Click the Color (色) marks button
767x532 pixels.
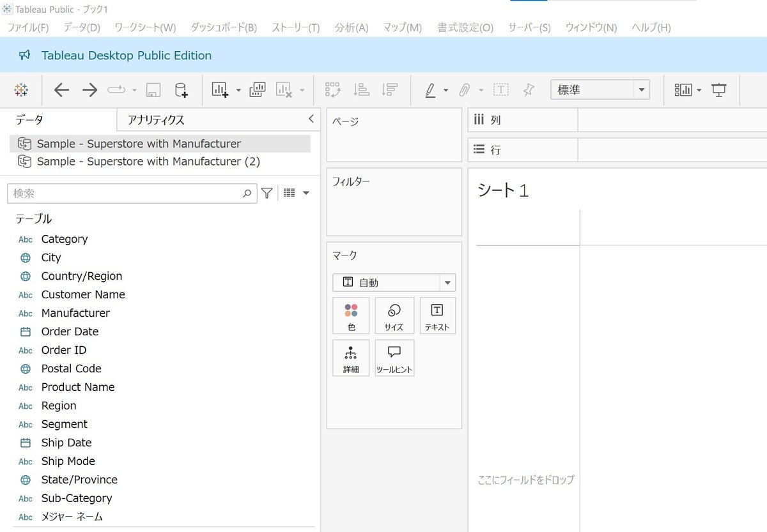[351, 315]
